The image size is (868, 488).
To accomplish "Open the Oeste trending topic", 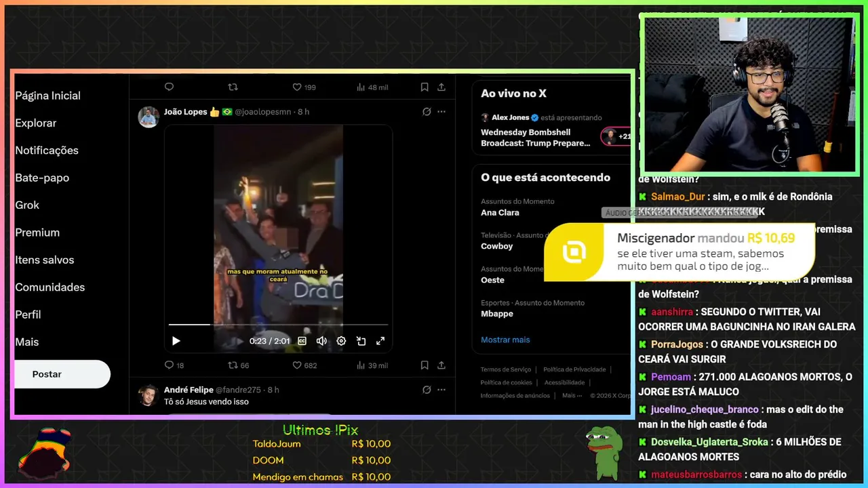I will [492, 280].
